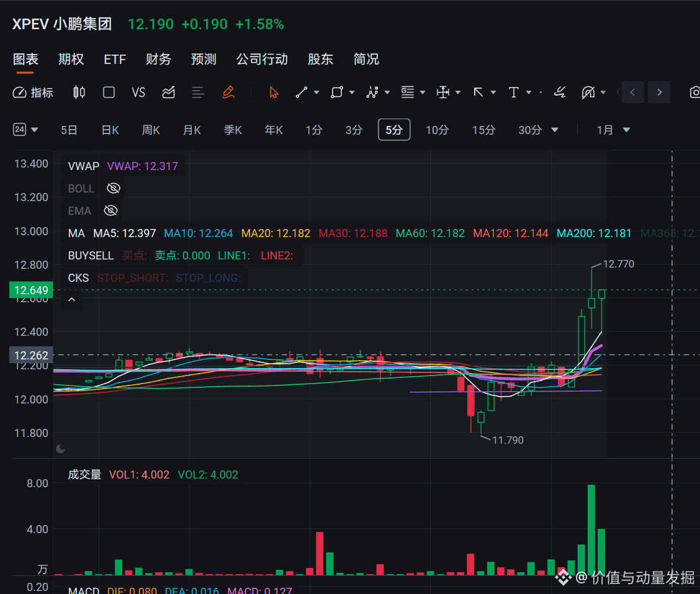Select the arrow annotation tool
Screen dimensions: 700x594
pos(478,92)
